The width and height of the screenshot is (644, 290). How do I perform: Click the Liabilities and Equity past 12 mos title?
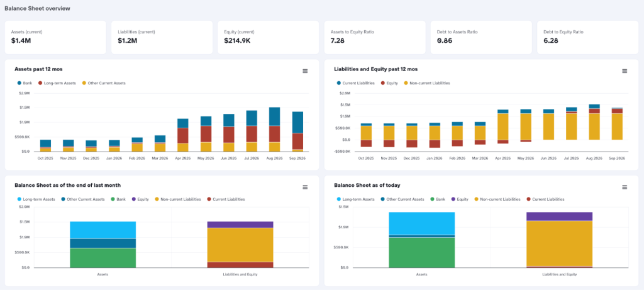(x=376, y=69)
